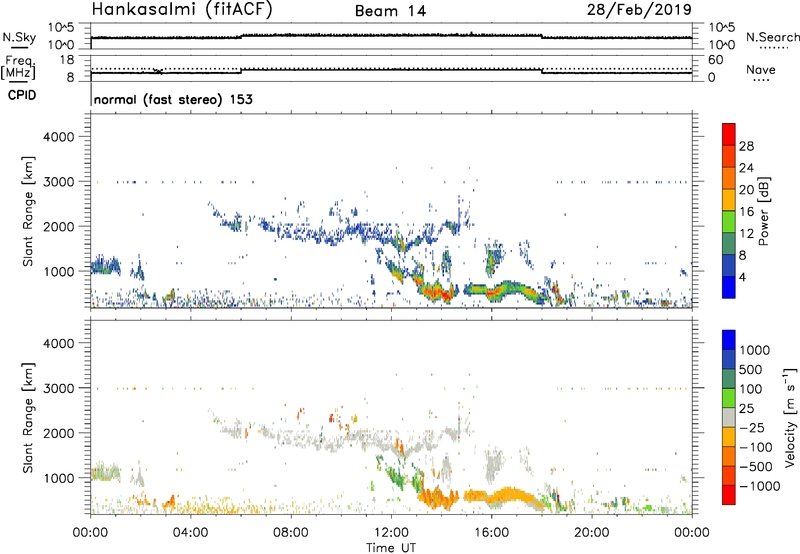The image size is (800, 554).
Task: Select the 28/Feb/2019 date text
Action: 639,9
